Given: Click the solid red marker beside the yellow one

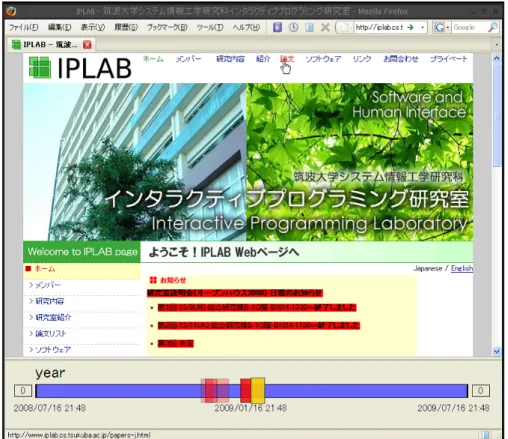Looking at the screenshot, I should [x=245, y=390].
